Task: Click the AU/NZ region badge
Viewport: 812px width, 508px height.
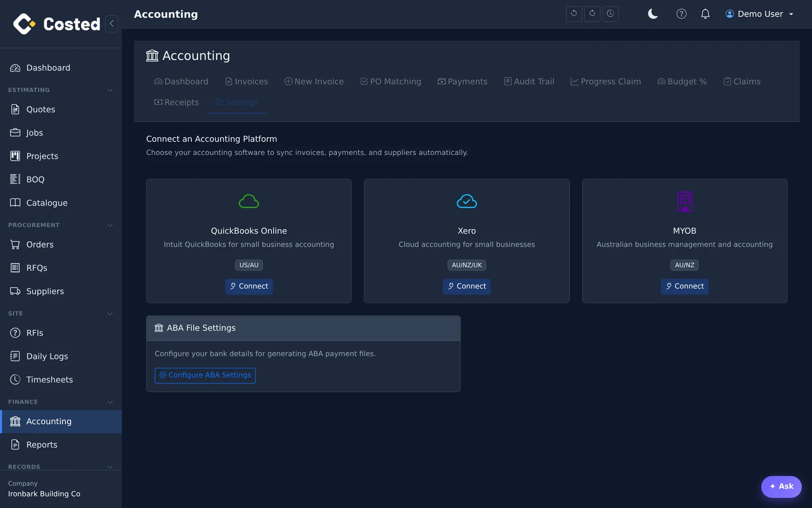Action: click(685, 265)
